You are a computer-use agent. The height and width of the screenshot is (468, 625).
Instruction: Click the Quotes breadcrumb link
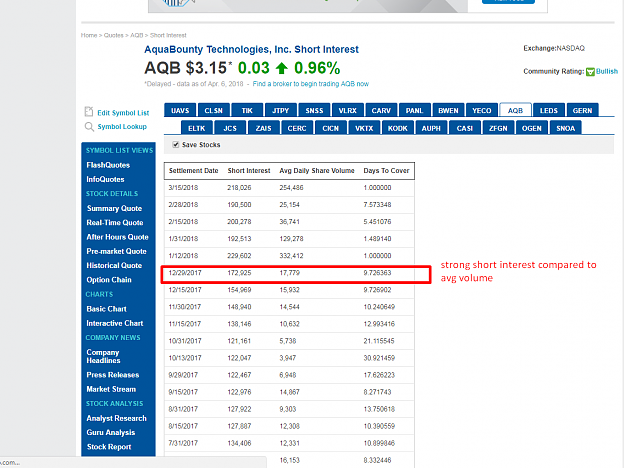coord(114,35)
